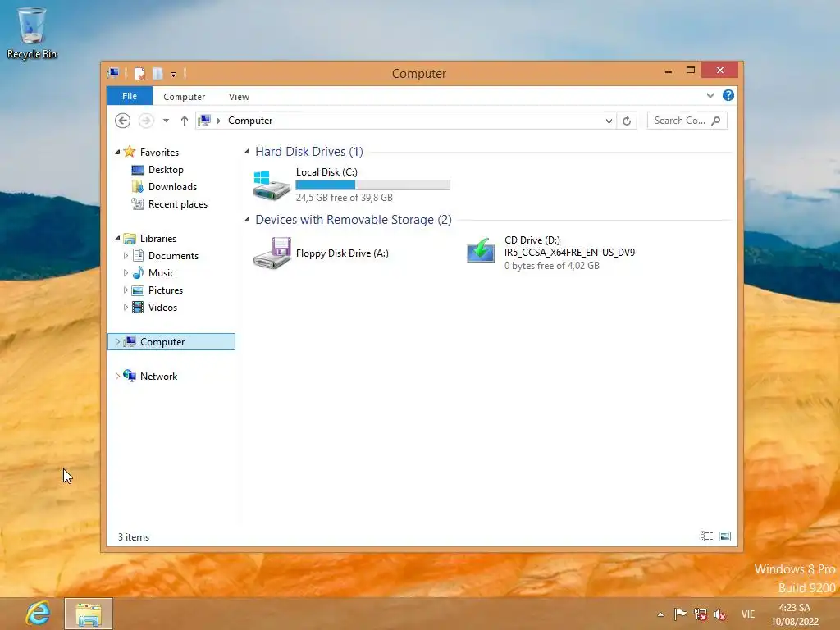This screenshot has width=840, height=630.
Task: Select the Floppy Disk Drive (A:) icon
Action: 272,253
